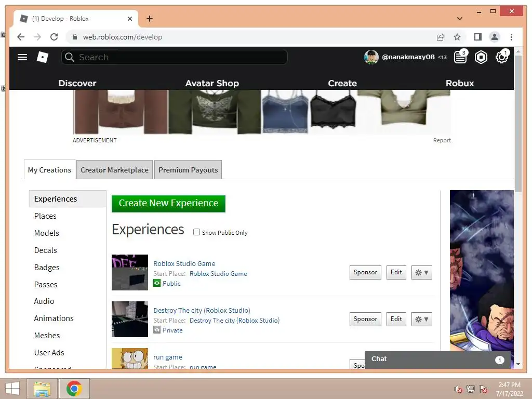
Task: Open the Avatar Shop menu
Action: pos(212,83)
